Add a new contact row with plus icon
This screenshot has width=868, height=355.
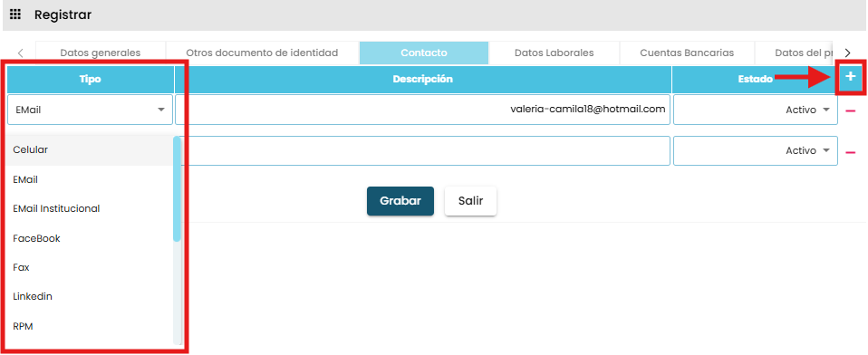(x=851, y=77)
